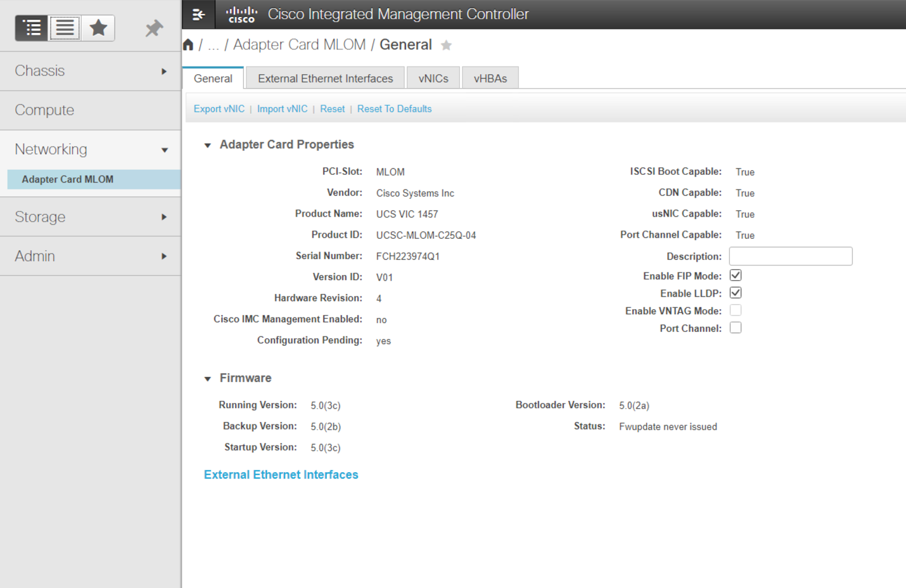Collapse the Networking menu

[x=91, y=150]
